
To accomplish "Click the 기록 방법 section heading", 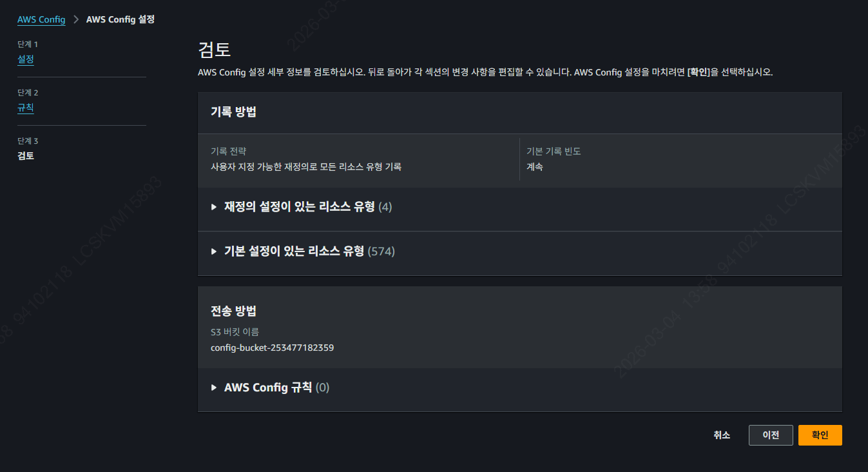I will click(x=233, y=112).
